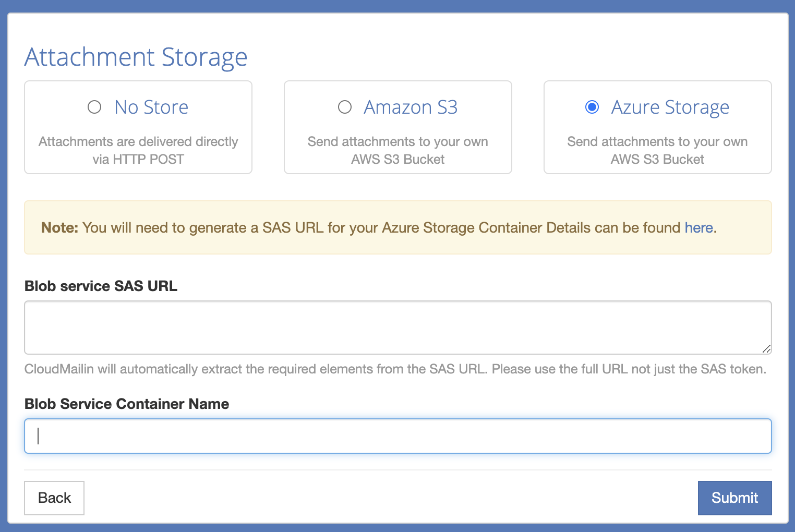
Task: Select the No Store radio button
Action: click(94, 107)
